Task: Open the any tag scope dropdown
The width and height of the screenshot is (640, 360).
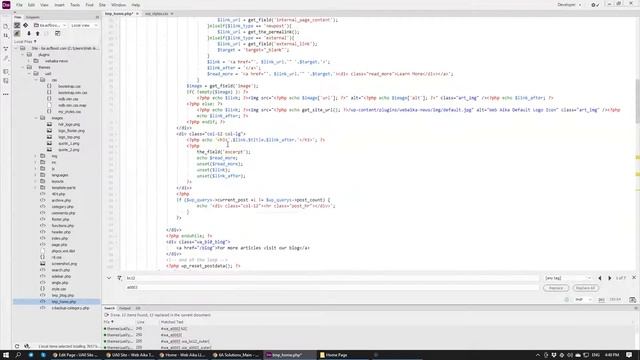Action: click(x=568, y=278)
